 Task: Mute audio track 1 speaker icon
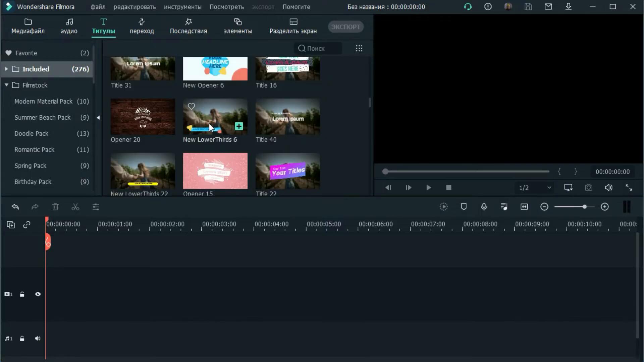click(38, 339)
